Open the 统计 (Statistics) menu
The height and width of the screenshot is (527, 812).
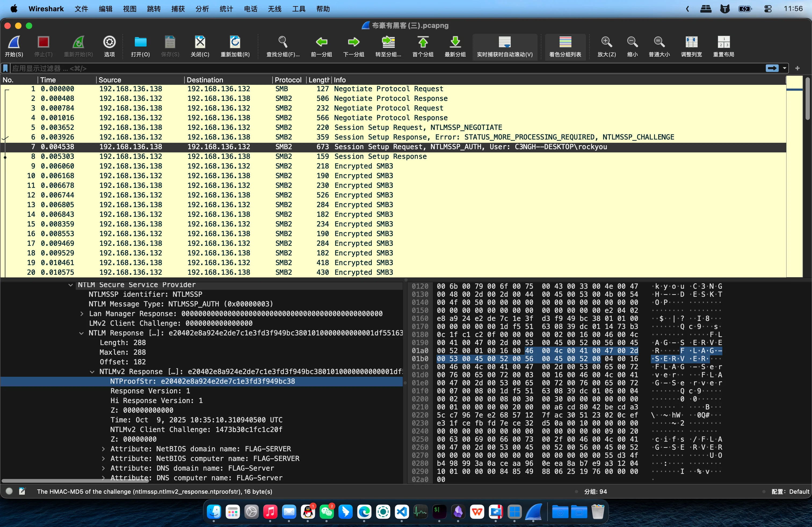[226, 9]
